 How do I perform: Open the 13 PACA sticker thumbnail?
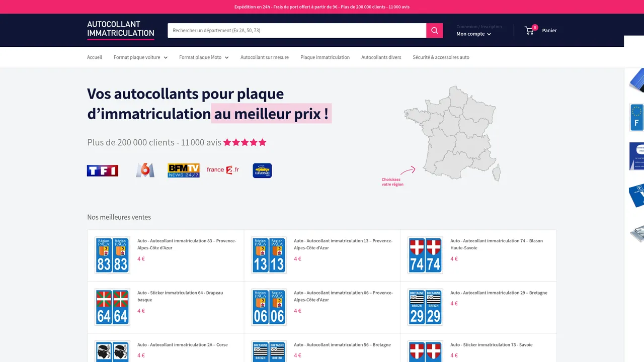[x=269, y=255]
